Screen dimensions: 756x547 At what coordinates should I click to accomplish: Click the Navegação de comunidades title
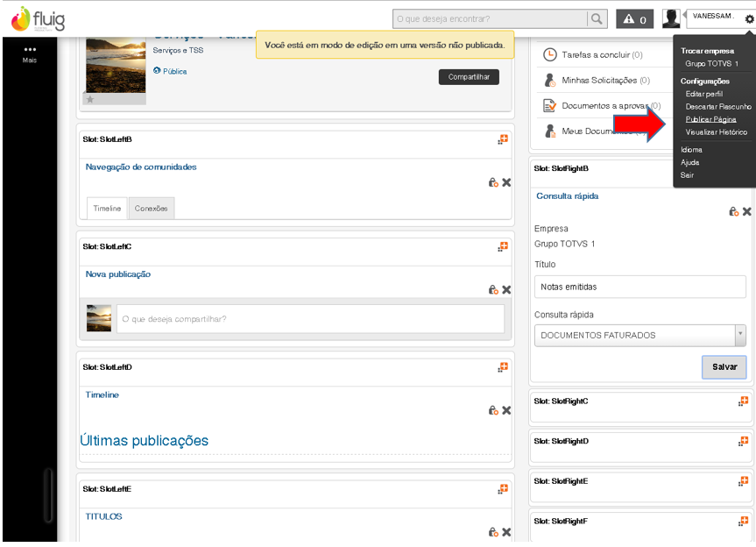(141, 167)
